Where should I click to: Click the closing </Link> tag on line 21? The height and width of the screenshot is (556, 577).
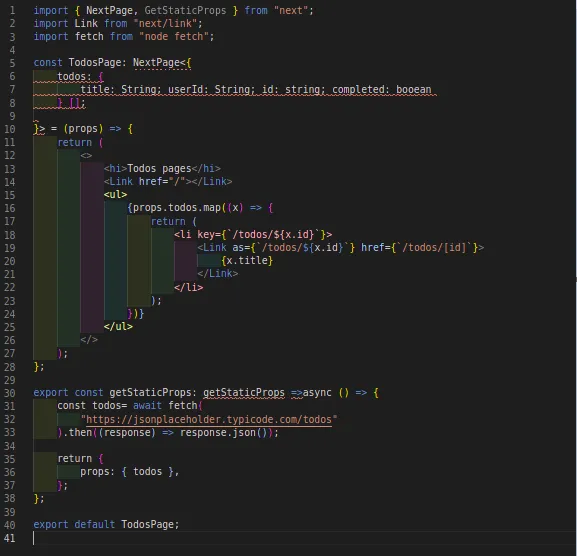[x=218, y=273]
